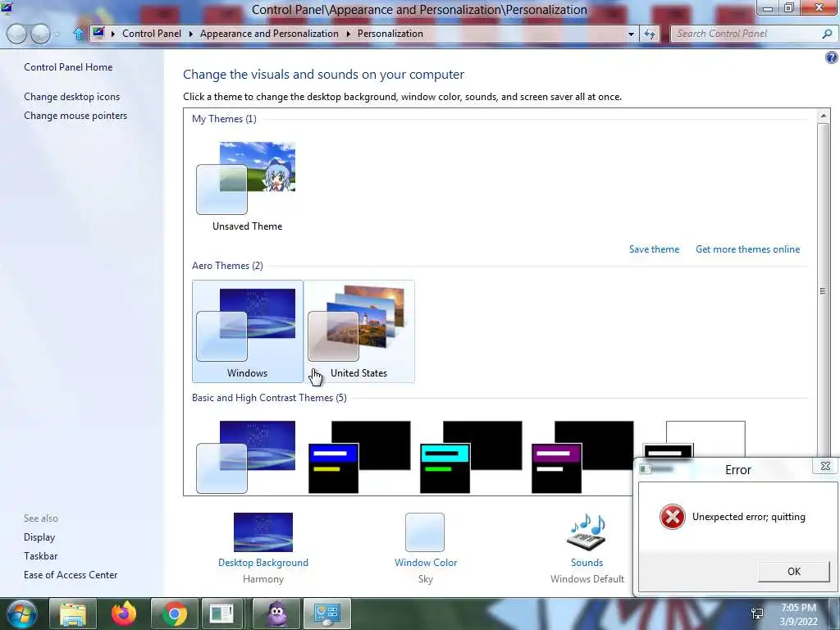Open Control Panel Home
This screenshot has height=630, width=840.
(x=68, y=67)
